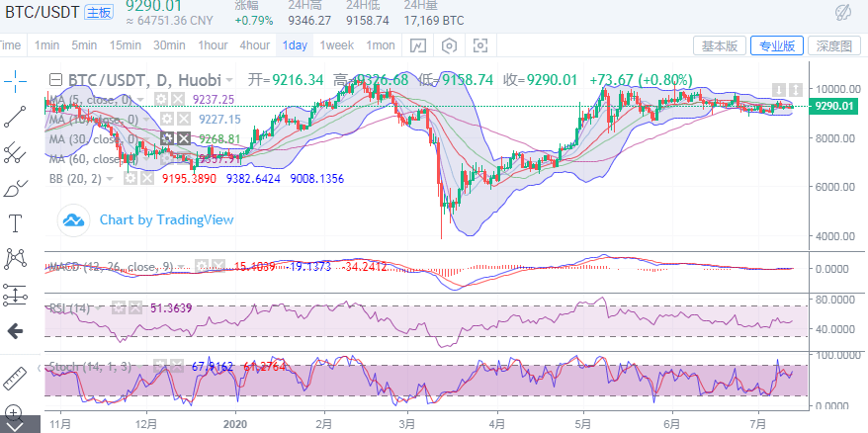The image size is (868, 433).
Task: Switch to 1hour interval
Action: [x=213, y=45]
